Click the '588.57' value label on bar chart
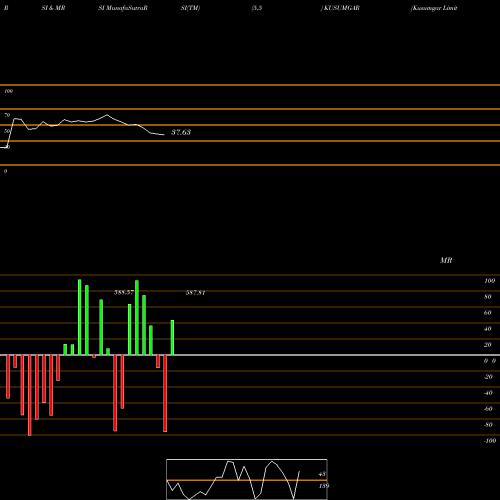The height and width of the screenshot is (500, 500). pyautogui.click(x=124, y=292)
